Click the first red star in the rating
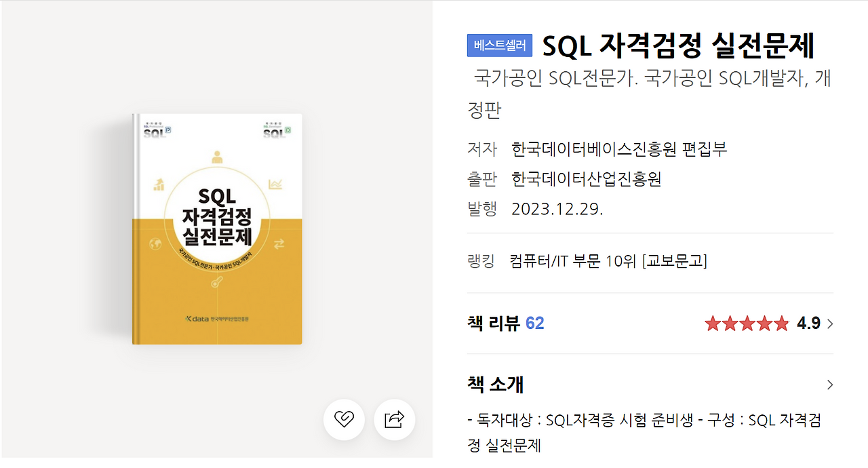This screenshot has height=468, width=868. tap(713, 324)
